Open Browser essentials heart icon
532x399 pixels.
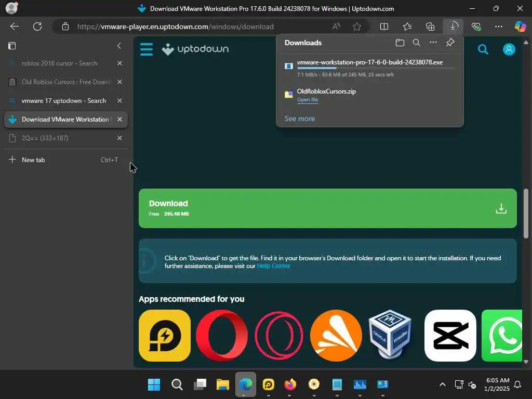point(476,26)
